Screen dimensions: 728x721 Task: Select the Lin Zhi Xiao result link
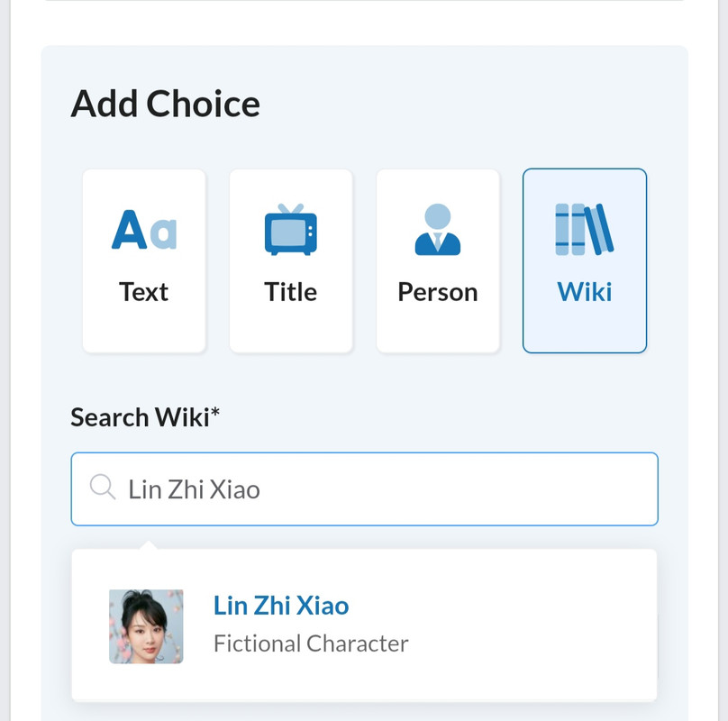[281, 606]
